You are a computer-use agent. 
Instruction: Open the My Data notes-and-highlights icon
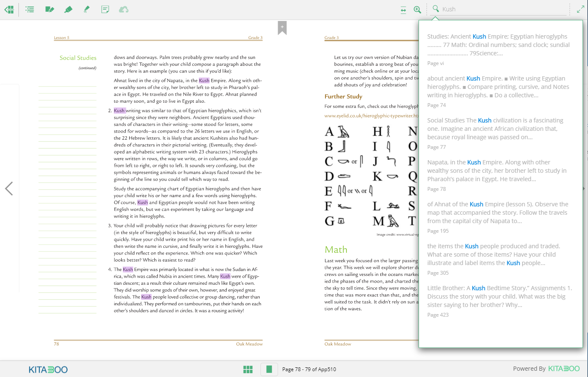(x=49, y=9)
